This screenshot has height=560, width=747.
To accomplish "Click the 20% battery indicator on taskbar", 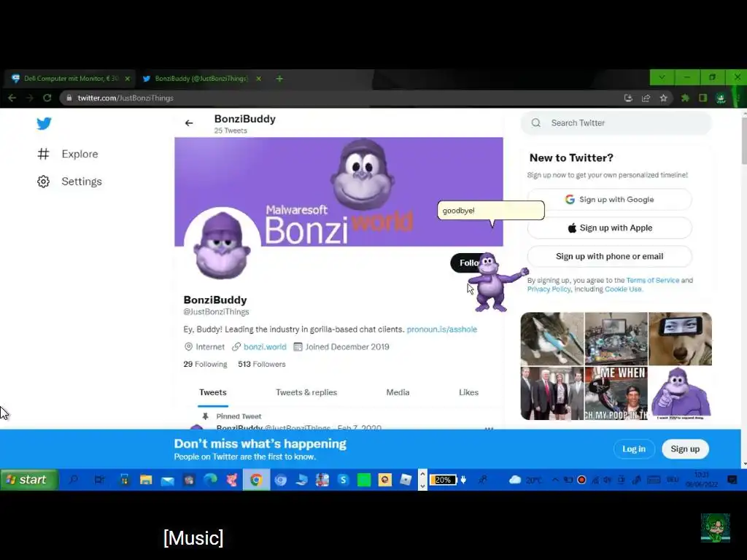I will click(443, 480).
